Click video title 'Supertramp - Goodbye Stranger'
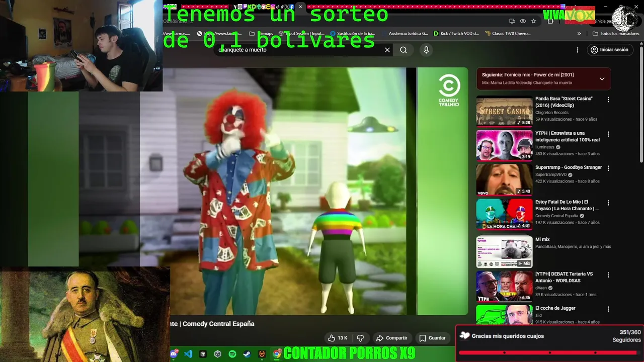 pyautogui.click(x=569, y=167)
